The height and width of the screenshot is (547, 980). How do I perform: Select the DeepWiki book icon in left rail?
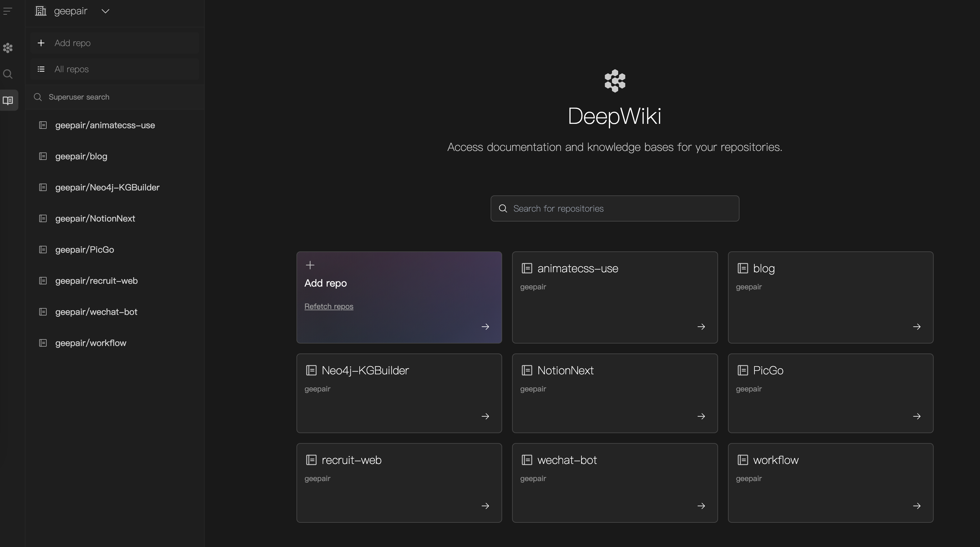[8, 101]
